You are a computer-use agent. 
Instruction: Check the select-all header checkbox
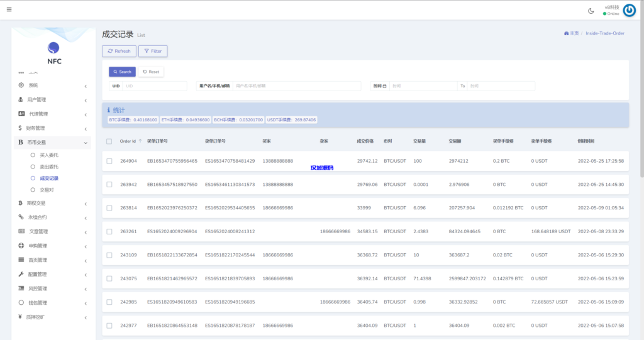109,141
